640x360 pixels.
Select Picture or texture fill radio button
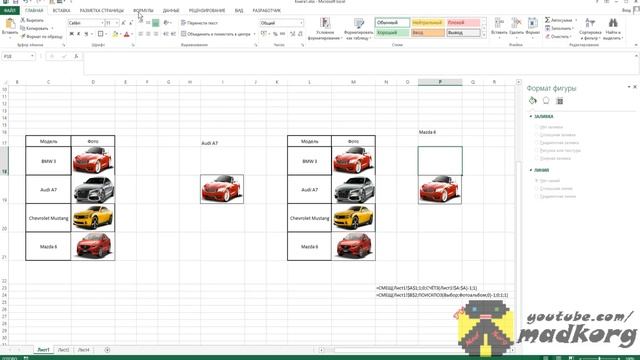[536, 150]
